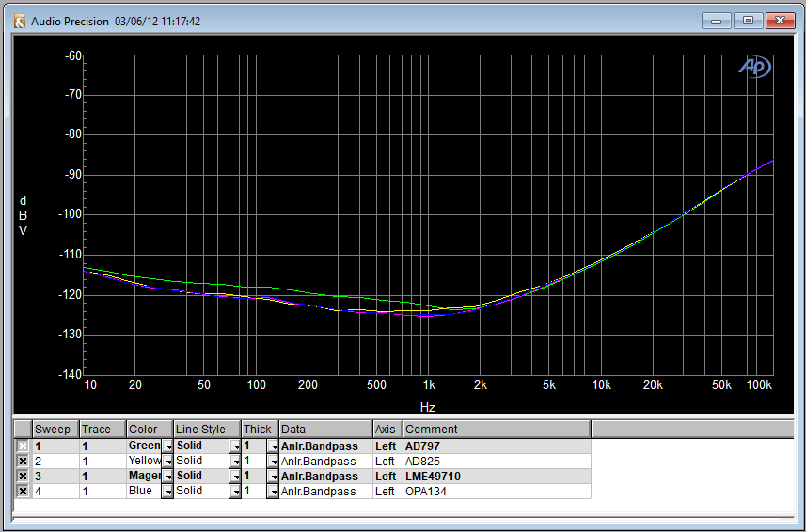Maximize the Audio Precision window
The image size is (806, 532).
tap(748, 21)
